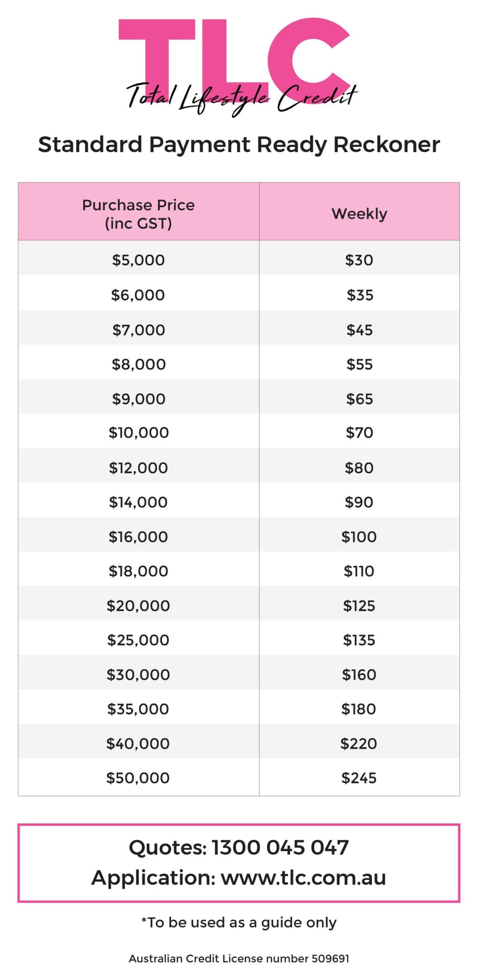Click the $80 weekly payment value
The image size is (478, 980).
(359, 468)
